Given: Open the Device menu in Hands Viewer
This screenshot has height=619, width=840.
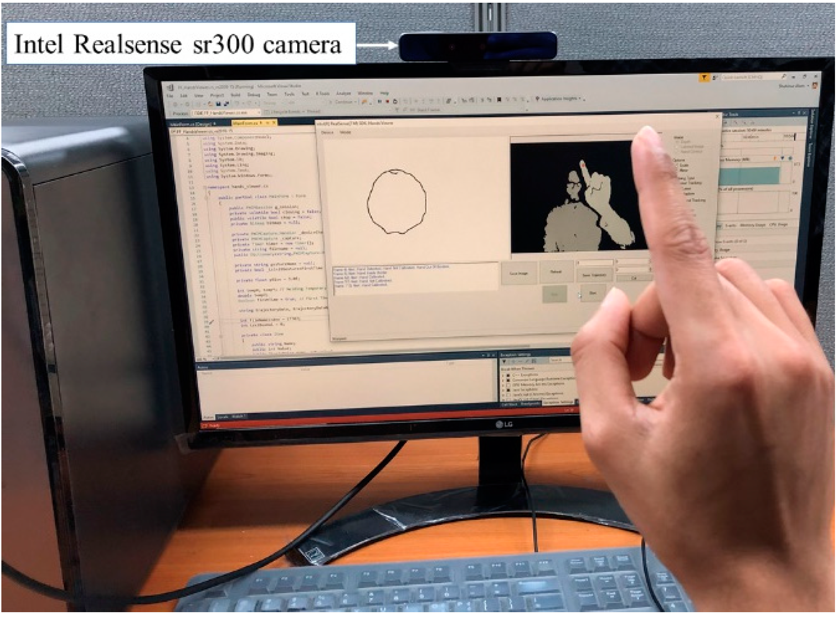Looking at the screenshot, I should 327,132.
